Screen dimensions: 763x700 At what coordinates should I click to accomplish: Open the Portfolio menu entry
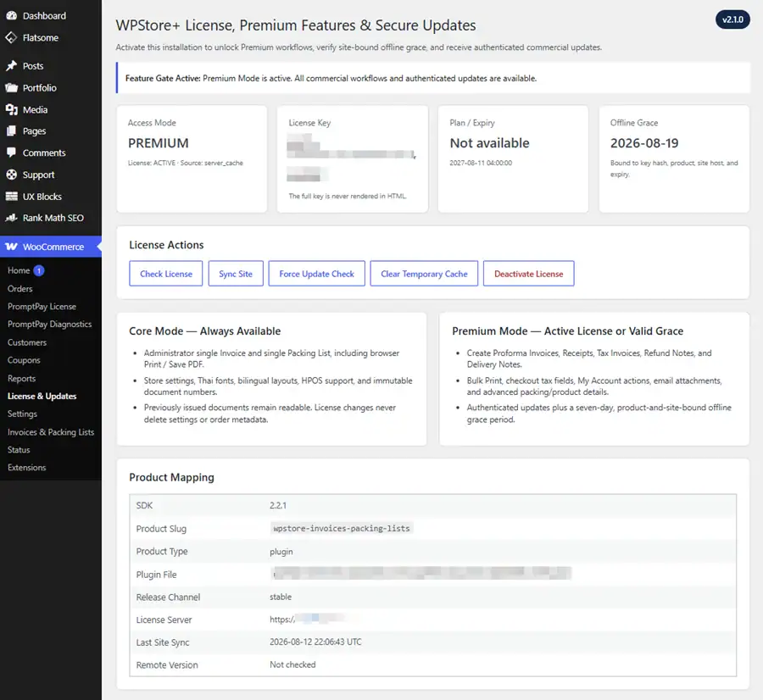coord(39,87)
